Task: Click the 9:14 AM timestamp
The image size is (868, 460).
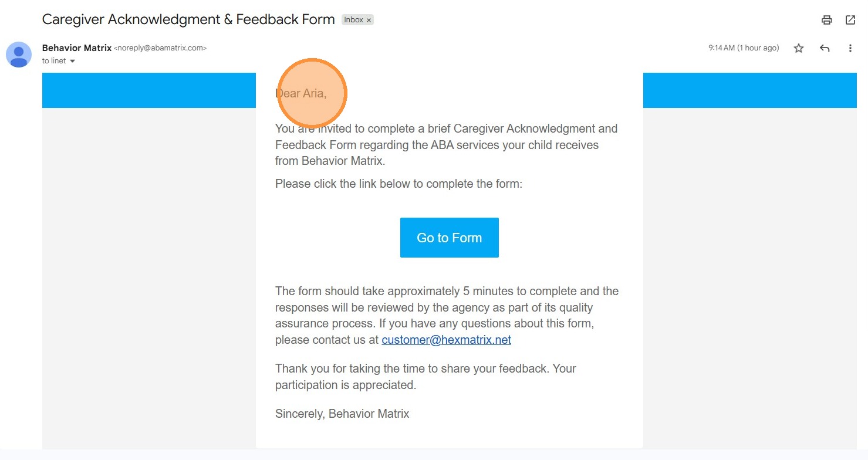Action: pos(743,48)
